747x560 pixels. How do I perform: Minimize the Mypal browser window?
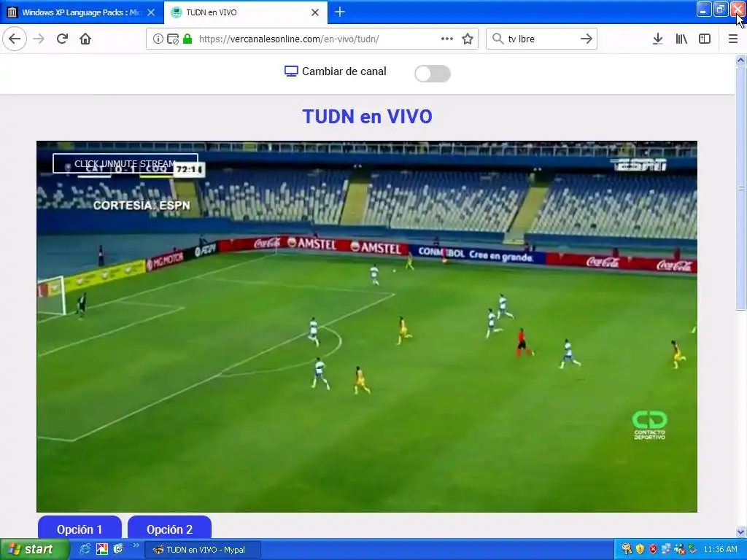(x=704, y=9)
